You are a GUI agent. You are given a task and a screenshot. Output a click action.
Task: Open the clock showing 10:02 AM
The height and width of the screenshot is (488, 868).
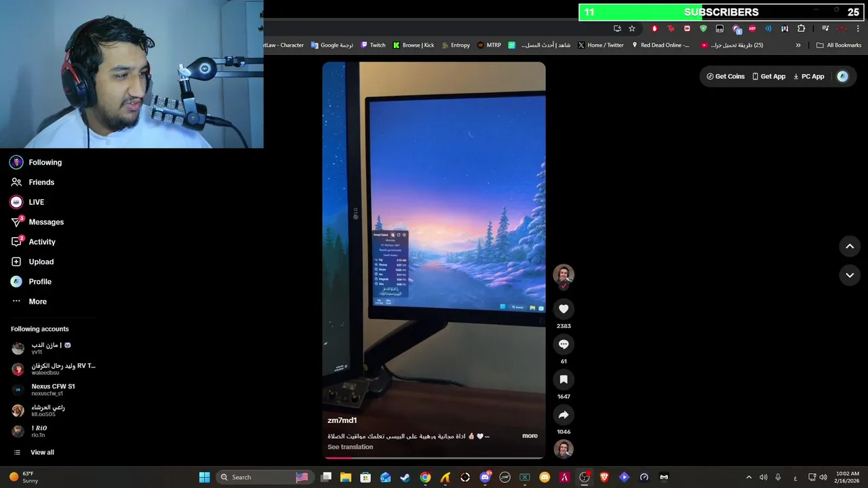click(x=848, y=477)
